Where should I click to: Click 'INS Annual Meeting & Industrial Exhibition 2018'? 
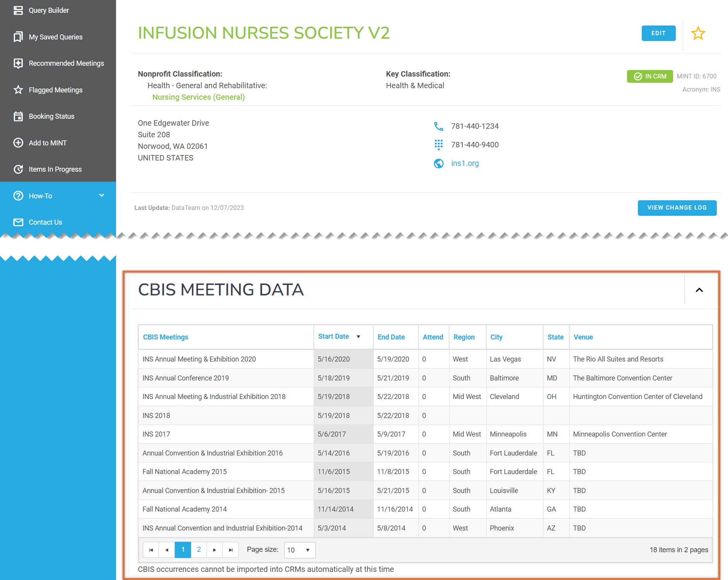click(214, 397)
